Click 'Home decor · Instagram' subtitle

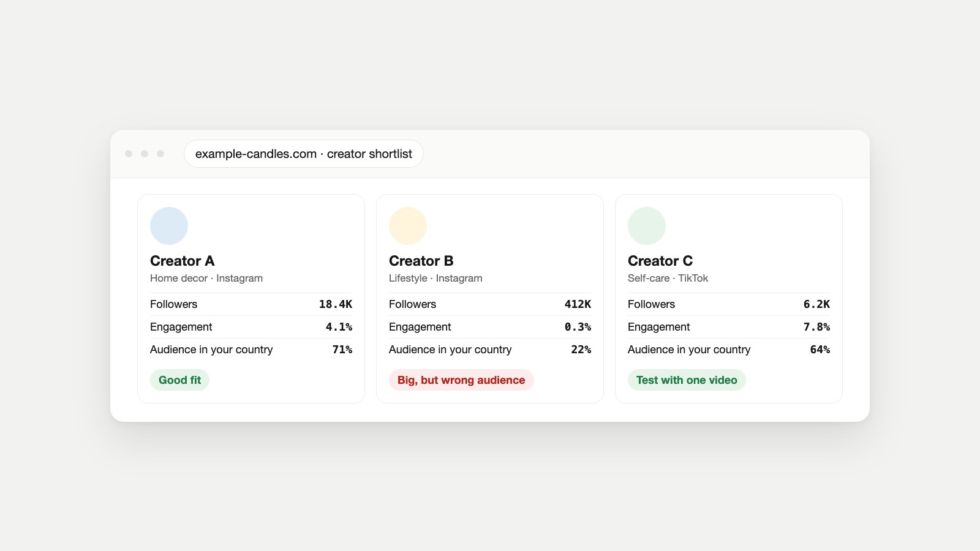click(x=206, y=278)
